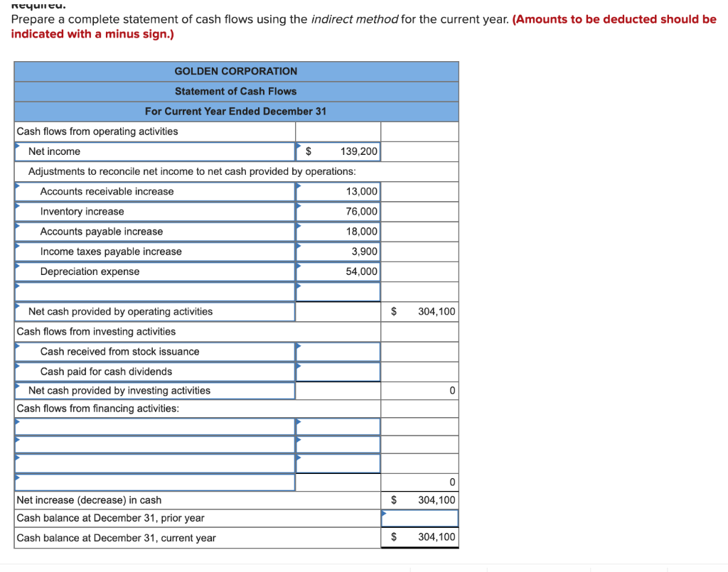Select the Accounts payable increase amount cell
The width and height of the screenshot is (728, 572).
pos(338,231)
